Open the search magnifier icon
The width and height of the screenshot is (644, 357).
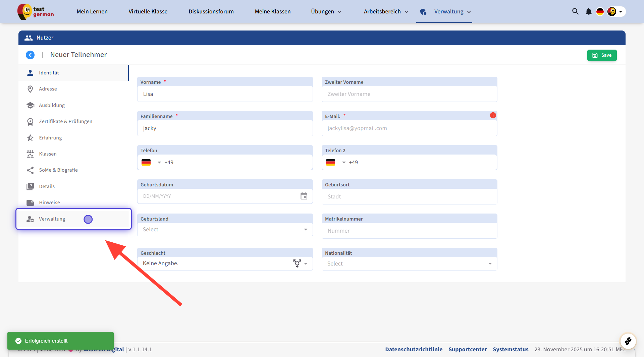point(575,11)
